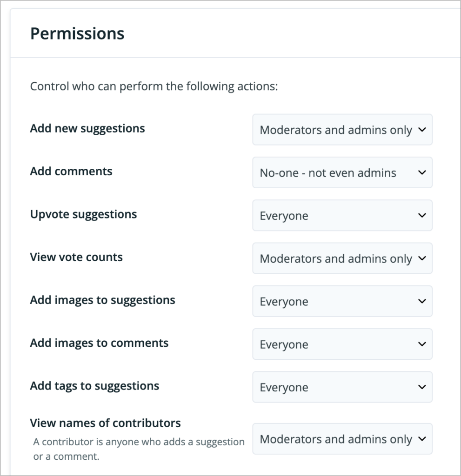Screen dimensions: 461x476
Task: Open the Add tags to suggestions dropdown
Action: pyautogui.click(x=342, y=387)
